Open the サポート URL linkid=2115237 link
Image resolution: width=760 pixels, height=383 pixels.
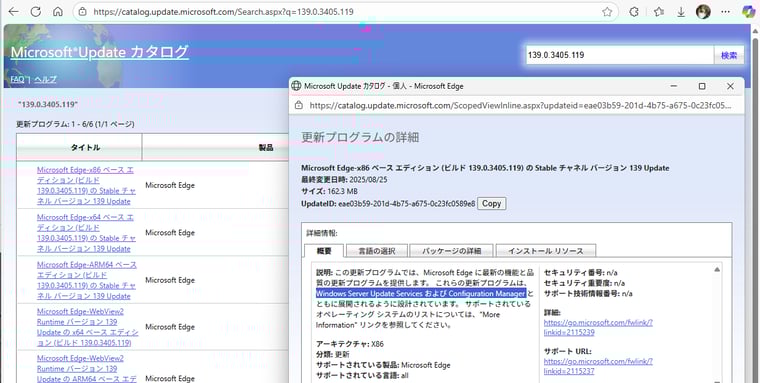[x=598, y=366]
